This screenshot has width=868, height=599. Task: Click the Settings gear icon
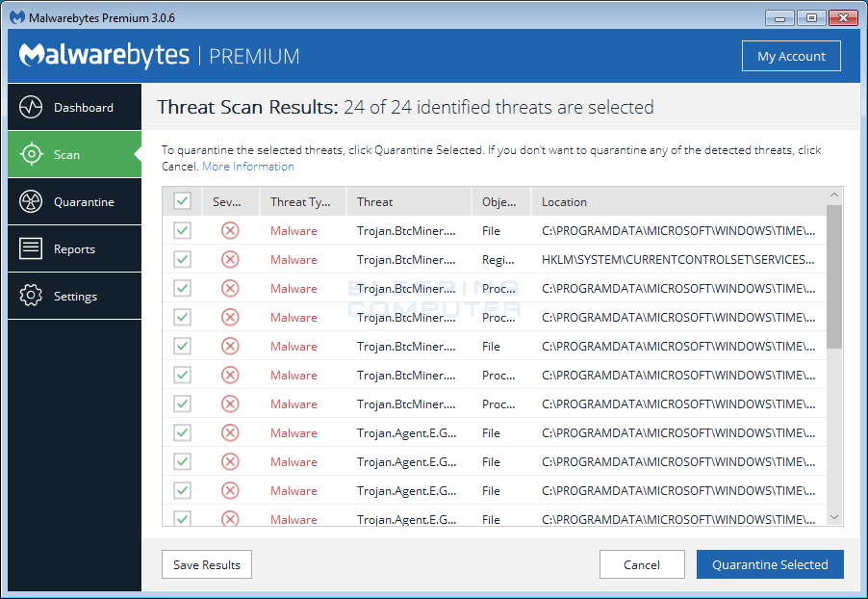pos(31,296)
